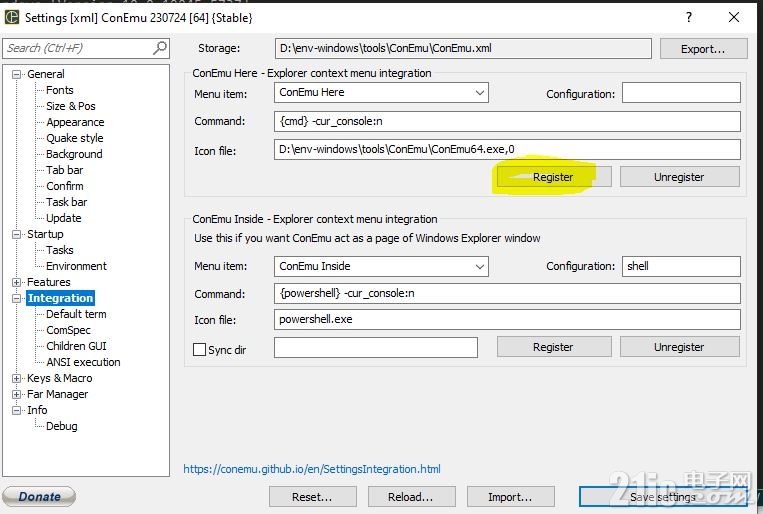Click the Import... button
Screen dimensions: 763x514
pos(510,496)
